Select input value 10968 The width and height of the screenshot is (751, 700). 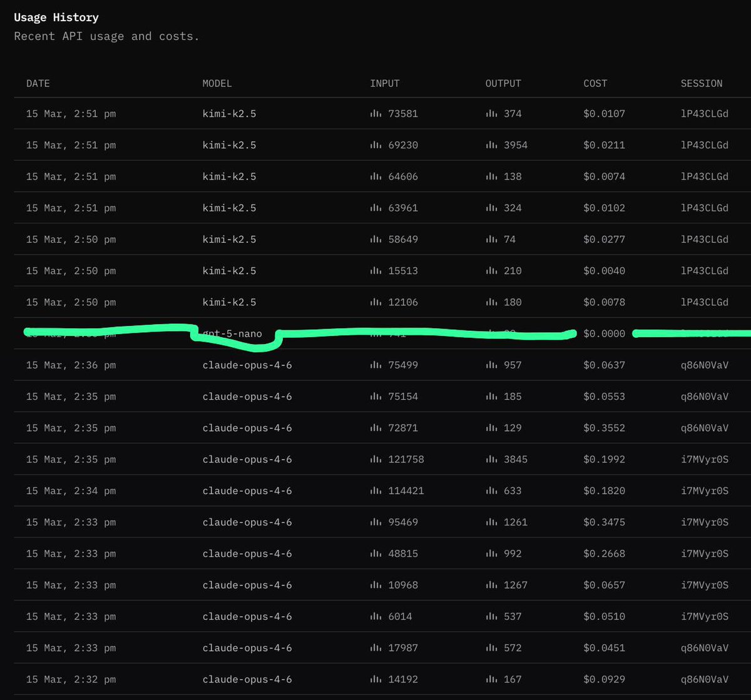click(x=403, y=585)
